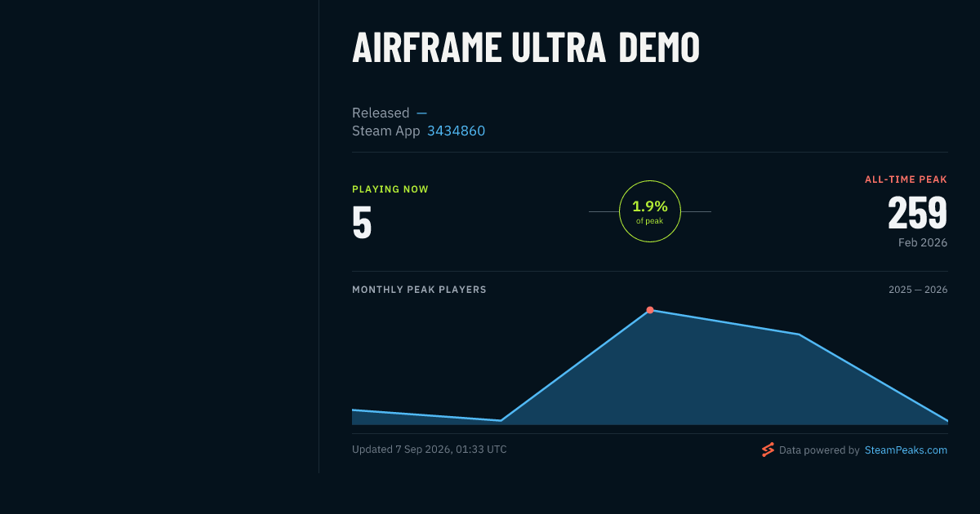Click the Data powered by text

(819, 450)
